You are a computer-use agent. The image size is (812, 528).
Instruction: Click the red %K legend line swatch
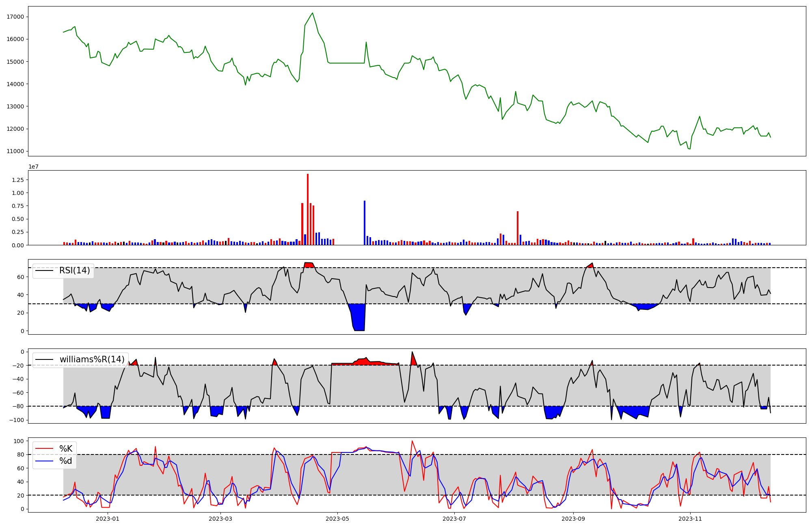44,449
